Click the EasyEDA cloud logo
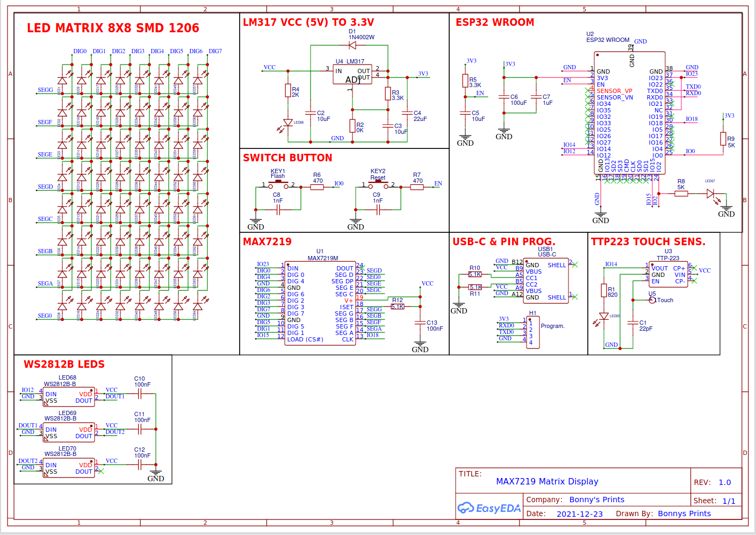The image size is (756, 535). pyautogui.click(x=465, y=507)
